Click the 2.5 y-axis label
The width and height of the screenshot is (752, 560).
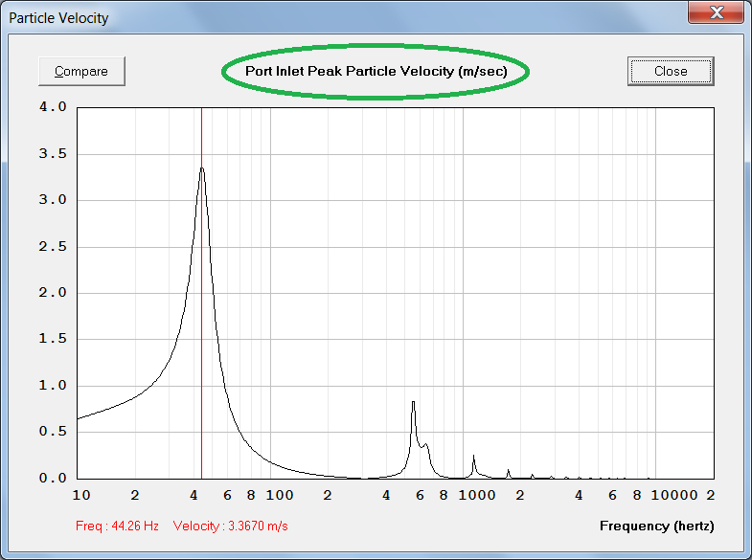tap(53, 247)
